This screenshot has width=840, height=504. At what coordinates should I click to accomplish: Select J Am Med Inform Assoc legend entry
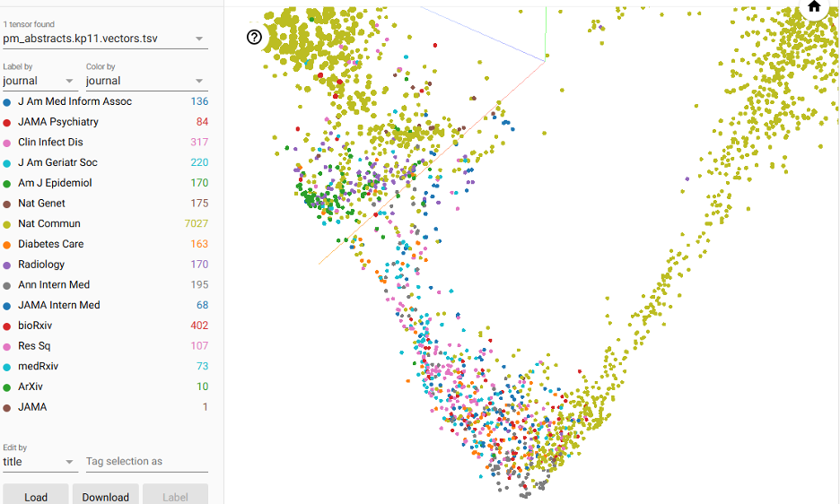[74, 101]
